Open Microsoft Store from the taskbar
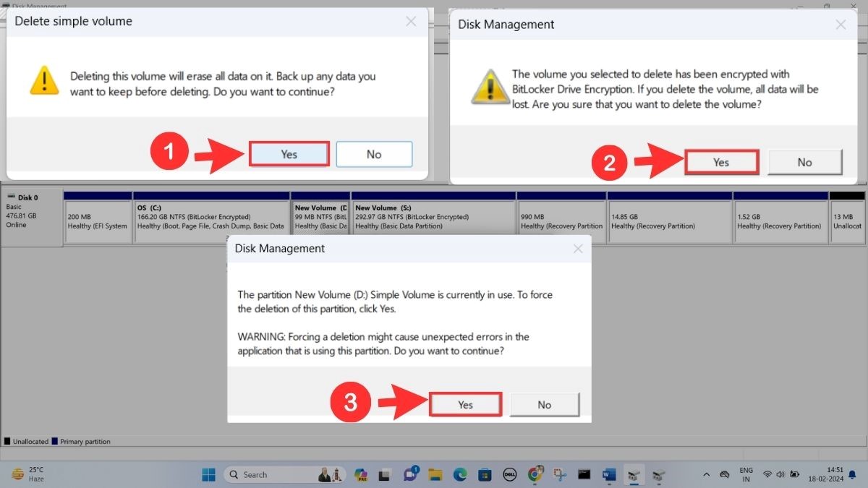Viewport: 868px width, 488px height. coord(483,474)
